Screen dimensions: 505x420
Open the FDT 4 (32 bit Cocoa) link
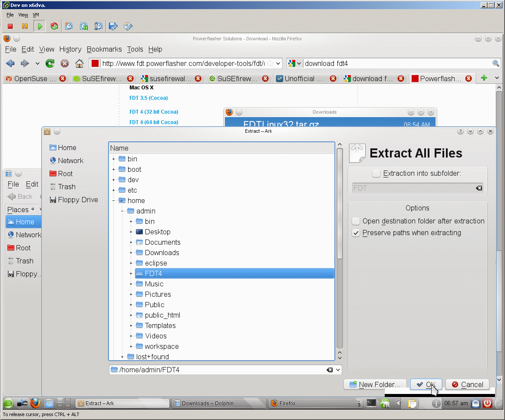coord(154,112)
